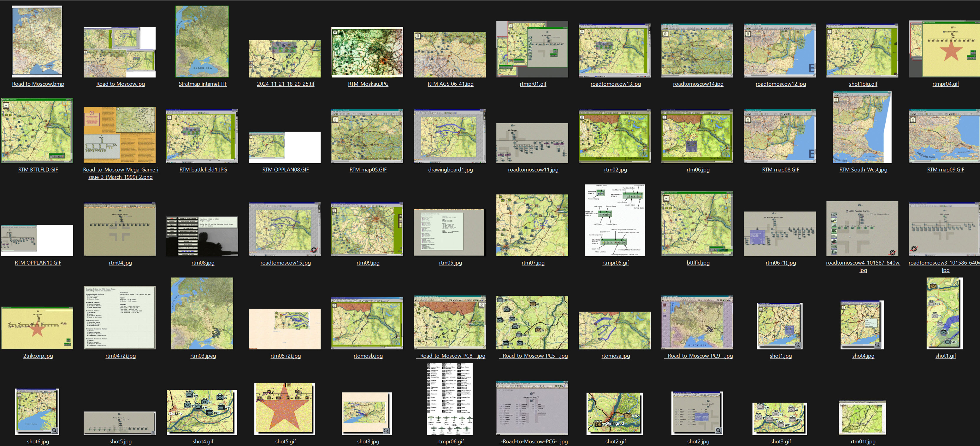
Task: Open rtm09.jpg map thumbnail
Action: click(367, 229)
